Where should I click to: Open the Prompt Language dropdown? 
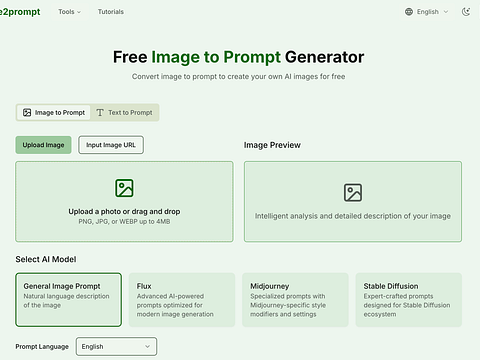pyautogui.click(x=116, y=347)
